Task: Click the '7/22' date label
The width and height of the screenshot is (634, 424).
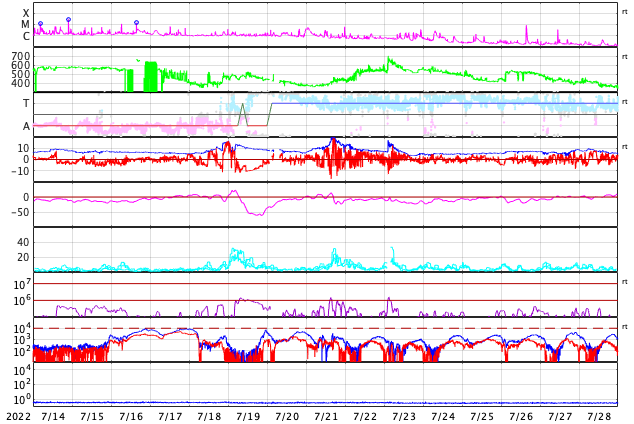Action: 365,416
